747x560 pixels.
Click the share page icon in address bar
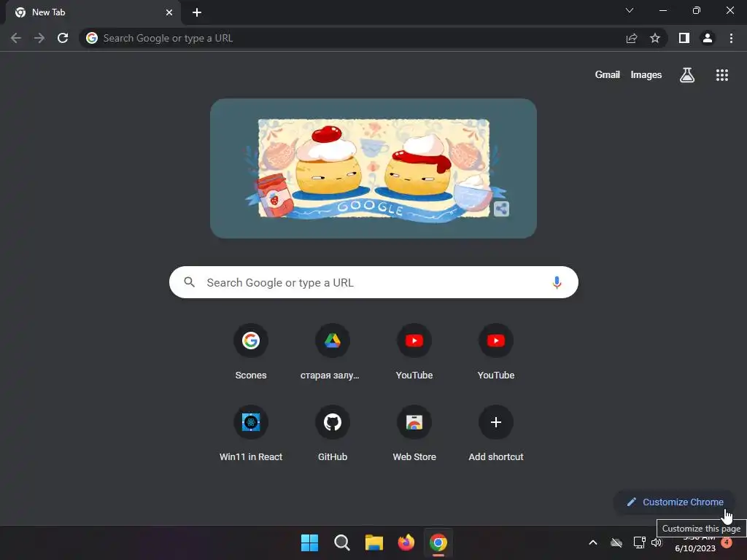(x=632, y=38)
